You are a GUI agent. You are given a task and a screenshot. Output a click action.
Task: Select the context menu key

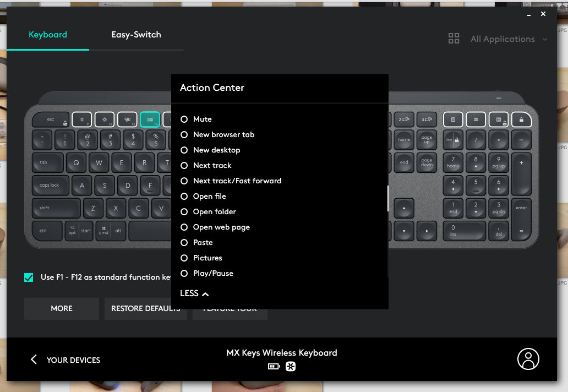pos(499,119)
